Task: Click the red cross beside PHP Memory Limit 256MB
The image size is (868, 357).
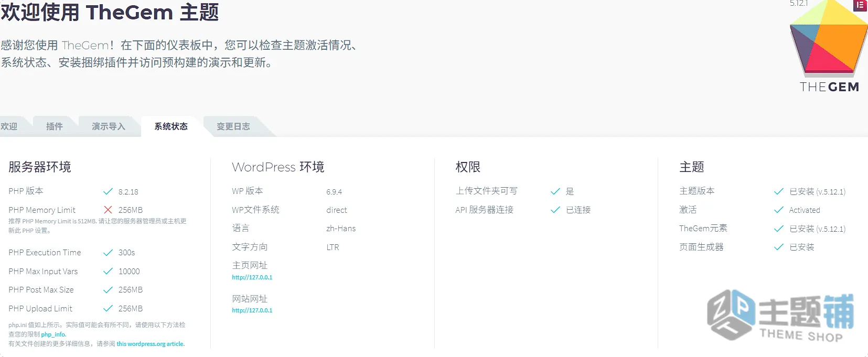Action: (108, 210)
